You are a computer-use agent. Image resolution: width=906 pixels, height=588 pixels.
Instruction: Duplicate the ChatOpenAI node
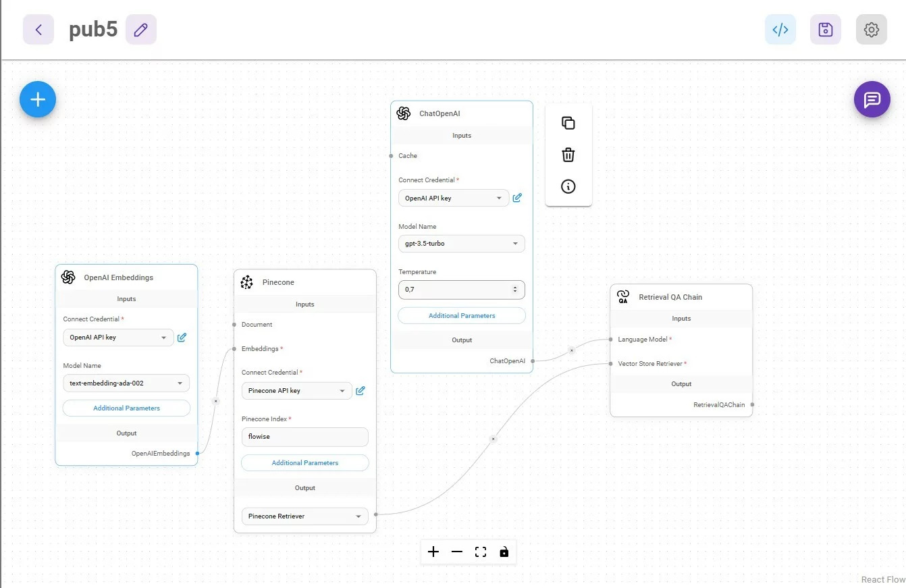(568, 123)
